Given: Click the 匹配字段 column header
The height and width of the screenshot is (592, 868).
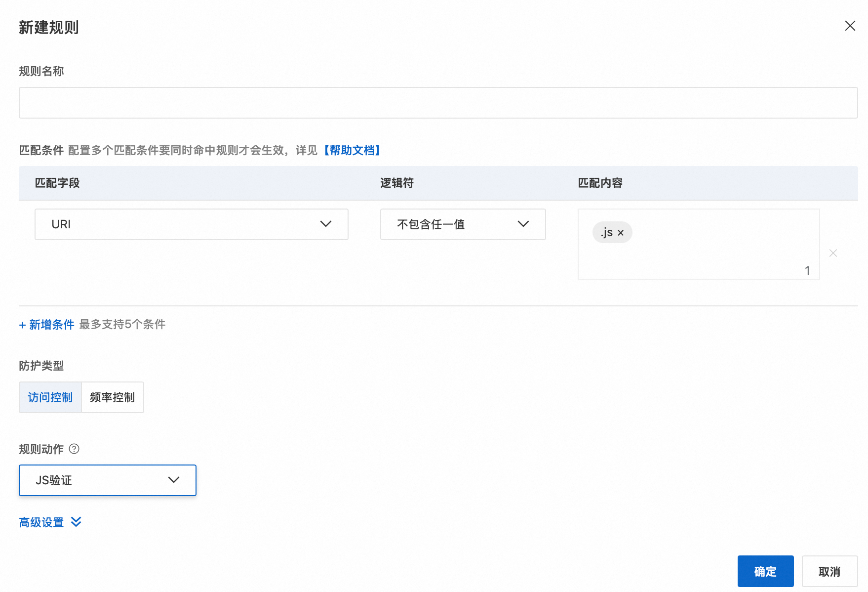Looking at the screenshot, I should click(57, 183).
